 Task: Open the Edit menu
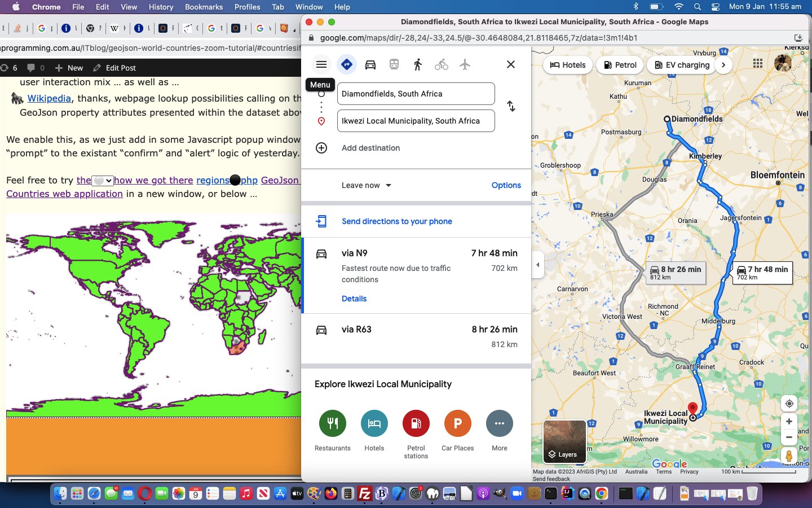pos(103,7)
